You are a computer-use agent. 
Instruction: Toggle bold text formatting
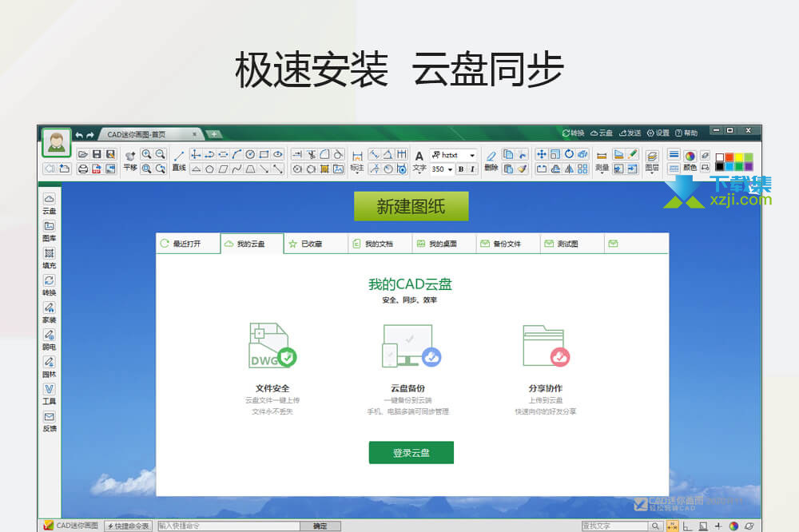click(x=461, y=169)
